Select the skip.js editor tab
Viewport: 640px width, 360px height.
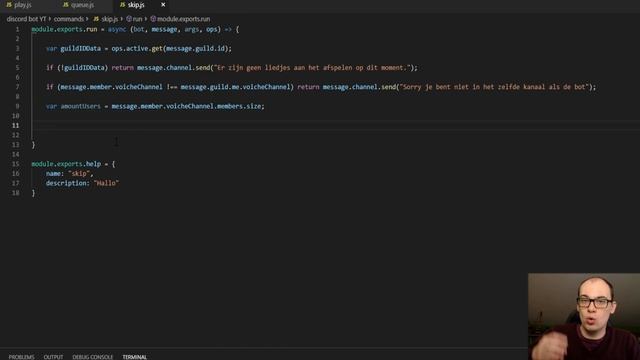[136, 5]
